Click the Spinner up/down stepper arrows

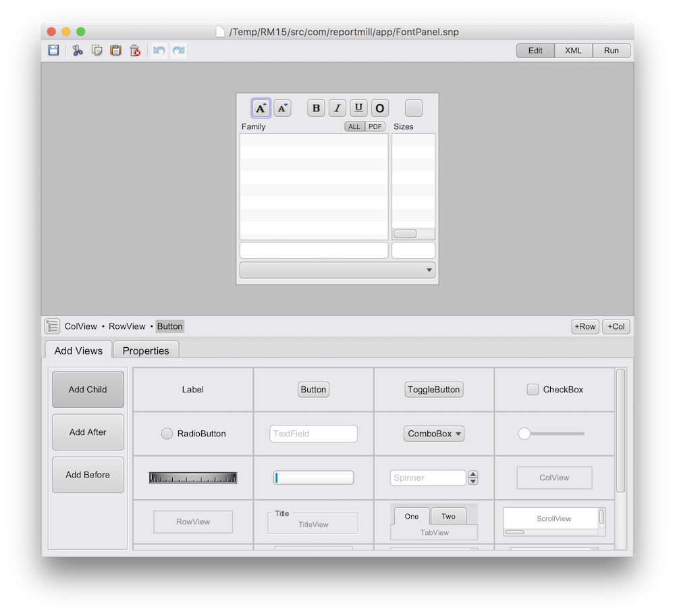tap(473, 478)
